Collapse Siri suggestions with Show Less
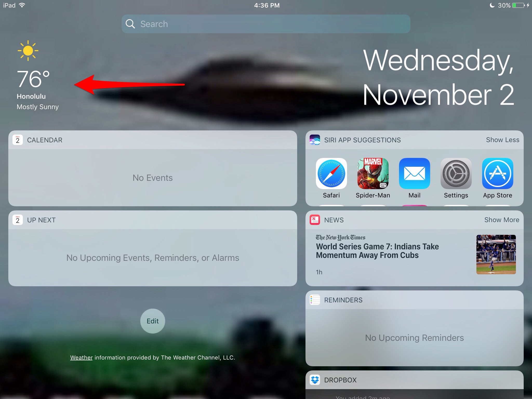 [502, 140]
